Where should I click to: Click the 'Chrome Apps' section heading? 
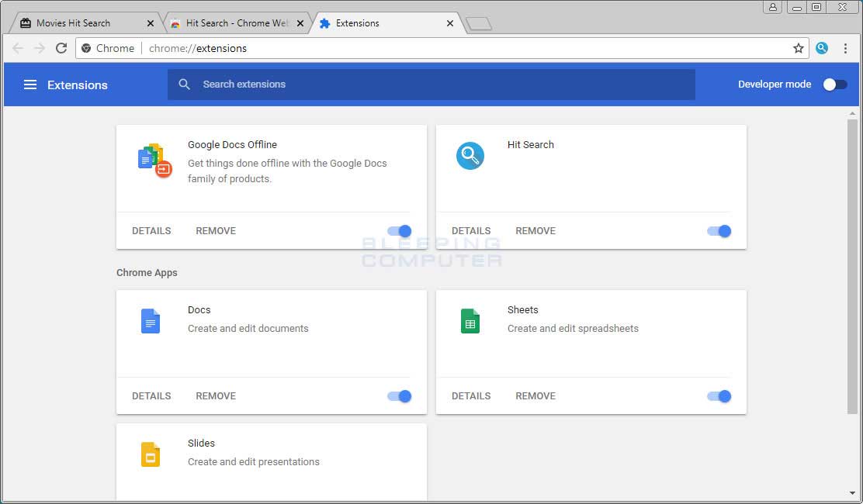pos(147,273)
